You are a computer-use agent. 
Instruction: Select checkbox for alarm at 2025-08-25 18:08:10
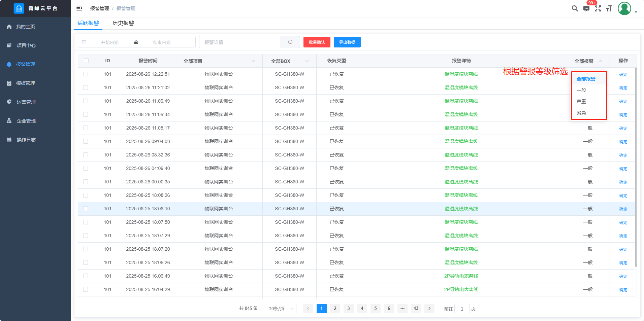pyautogui.click(x=86, y=209)
